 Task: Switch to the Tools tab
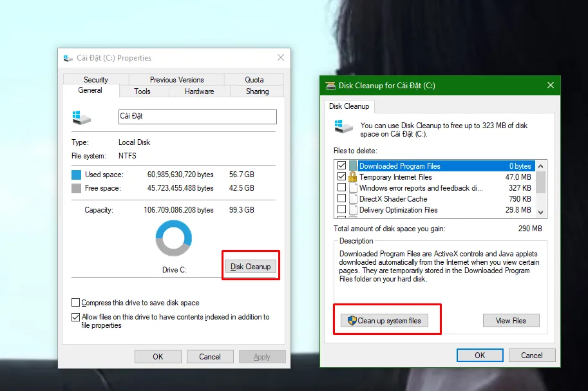[x=143, y=91]
